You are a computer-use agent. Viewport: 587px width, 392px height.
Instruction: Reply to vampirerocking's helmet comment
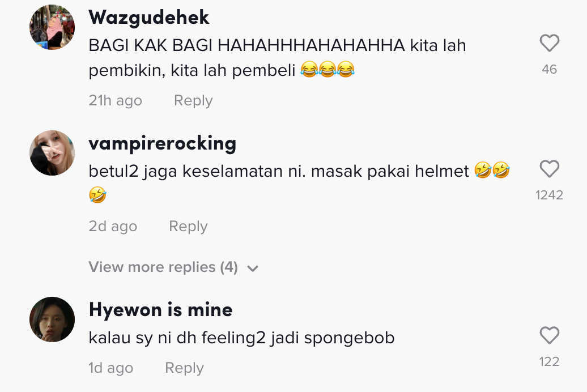pos(188,227)
